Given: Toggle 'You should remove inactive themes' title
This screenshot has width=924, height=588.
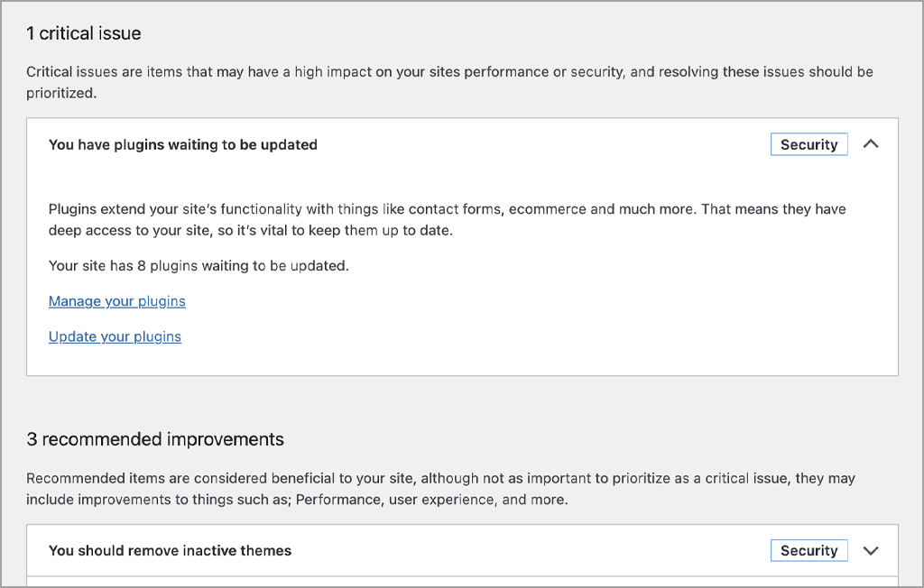Looking at the screenshot, I should click(170, 550).
